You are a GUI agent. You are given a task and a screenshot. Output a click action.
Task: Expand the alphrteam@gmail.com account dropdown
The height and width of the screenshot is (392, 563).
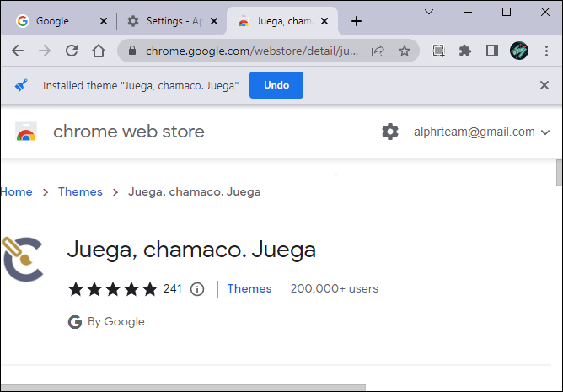pyautogui.click(x=545, y=132)
